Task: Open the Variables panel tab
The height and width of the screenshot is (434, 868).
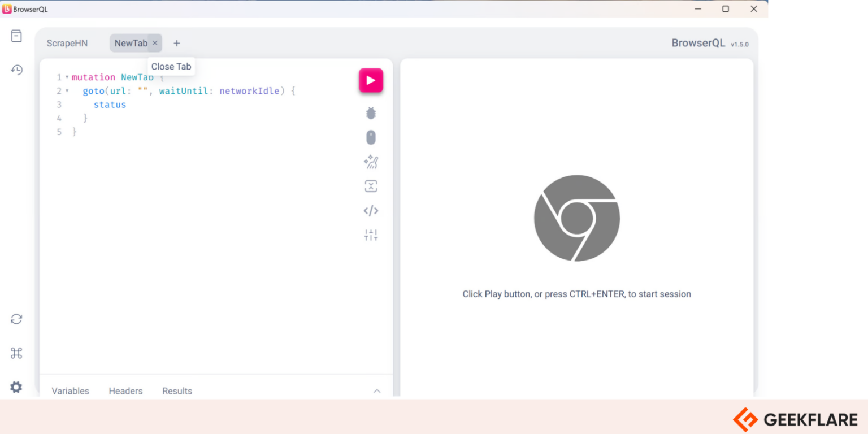Action: tap(71, 391)
